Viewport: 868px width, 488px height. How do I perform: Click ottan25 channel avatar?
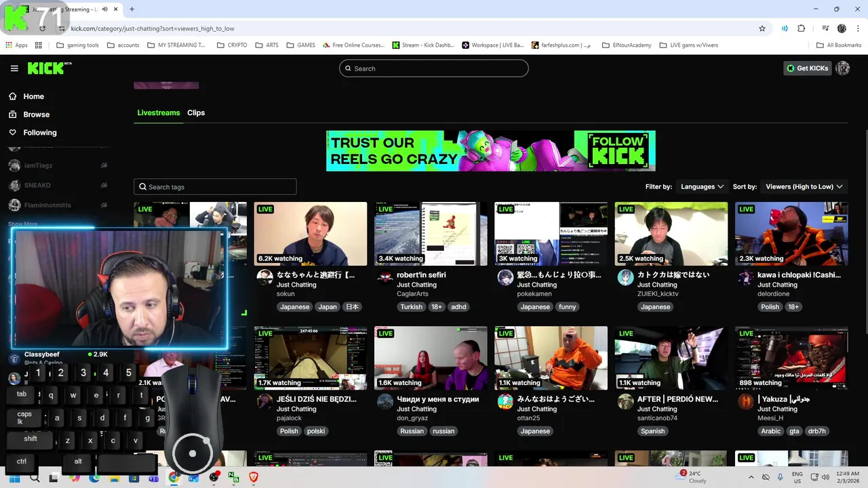point(505,401)
